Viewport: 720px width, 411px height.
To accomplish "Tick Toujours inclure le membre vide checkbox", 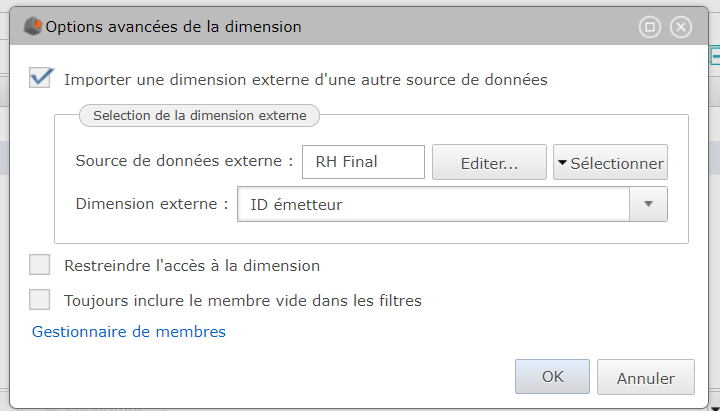I will [39, 300].
